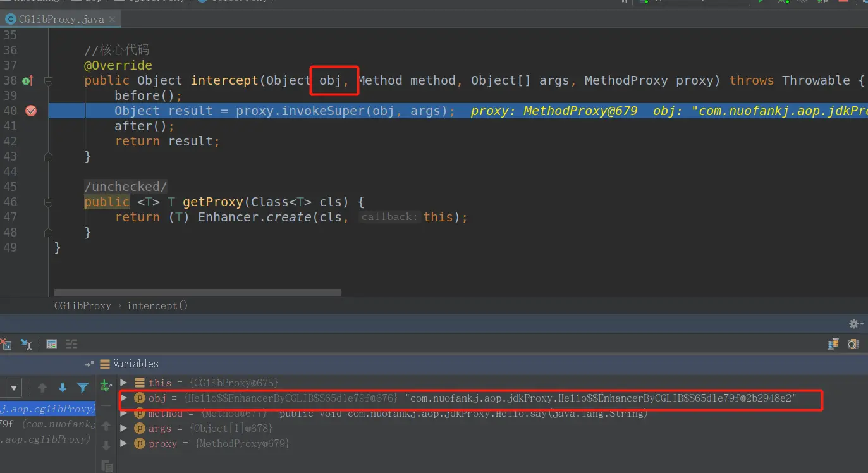Collapse the intercept method fold on line 38
The width and height of the screenshot is (868, 473).
(x=48, y=80)
